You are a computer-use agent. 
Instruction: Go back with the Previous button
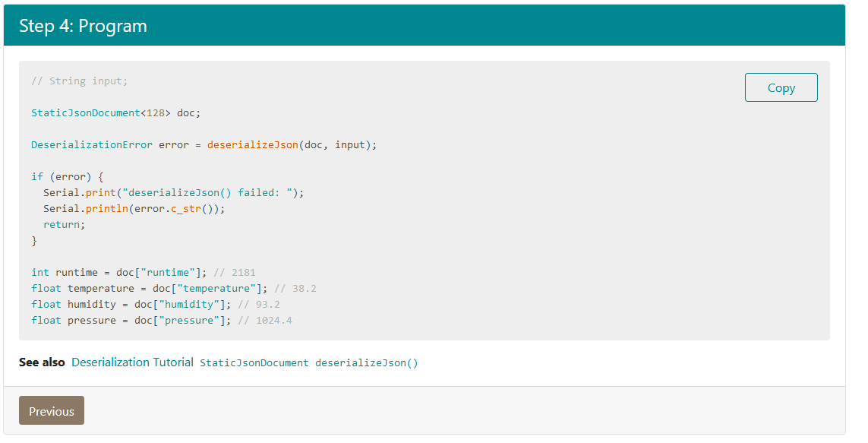[52, 411]
